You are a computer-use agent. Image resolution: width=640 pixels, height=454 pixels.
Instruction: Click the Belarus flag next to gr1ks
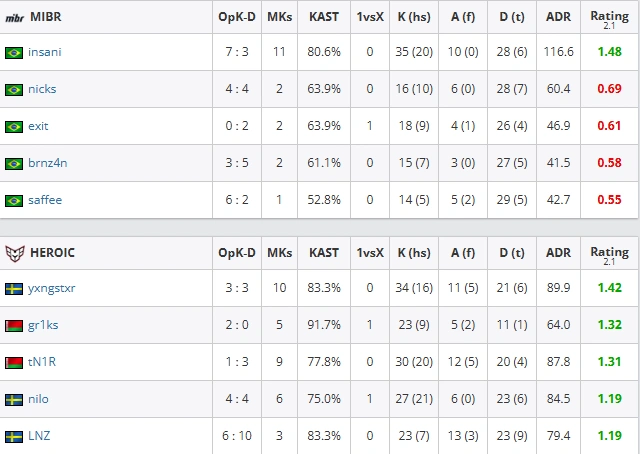pos(14,325)
